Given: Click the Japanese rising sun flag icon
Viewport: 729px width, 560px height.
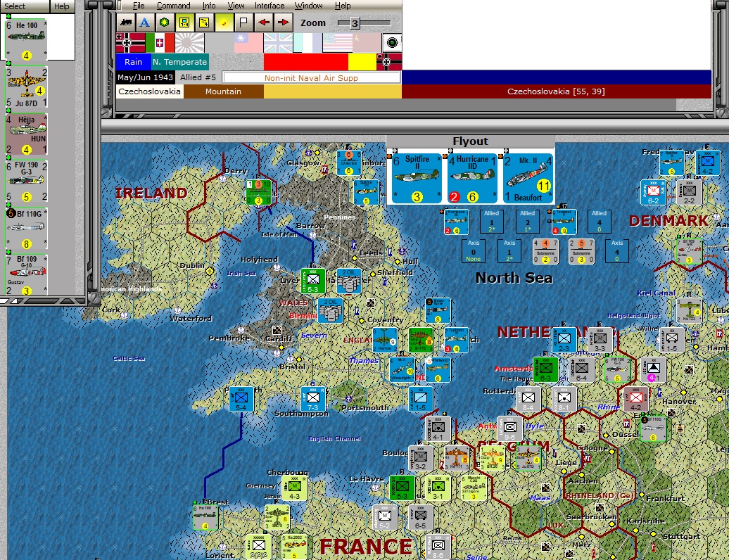Looking at the screenshot, I should [189, 44].
